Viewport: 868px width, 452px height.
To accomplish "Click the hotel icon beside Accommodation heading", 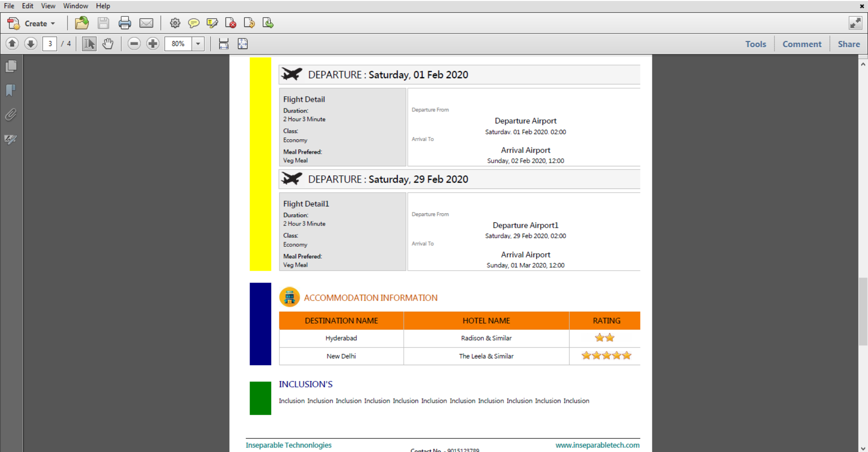I will coord(289,297).
